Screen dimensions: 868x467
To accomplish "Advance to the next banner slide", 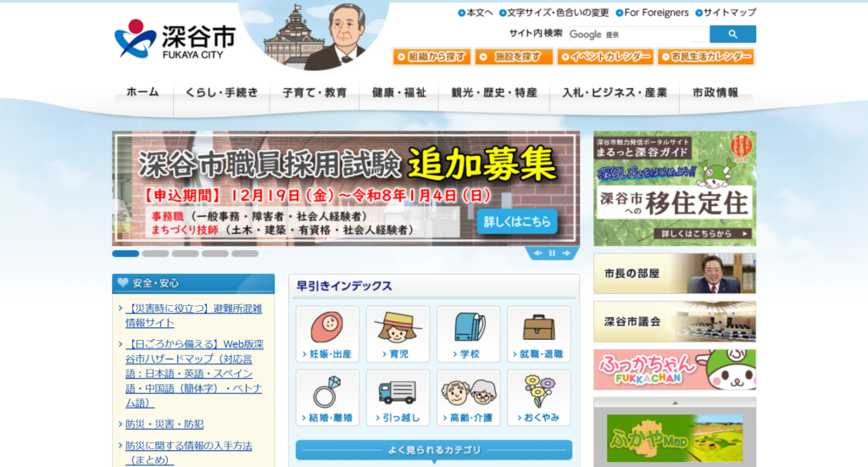I will (566, 253).
